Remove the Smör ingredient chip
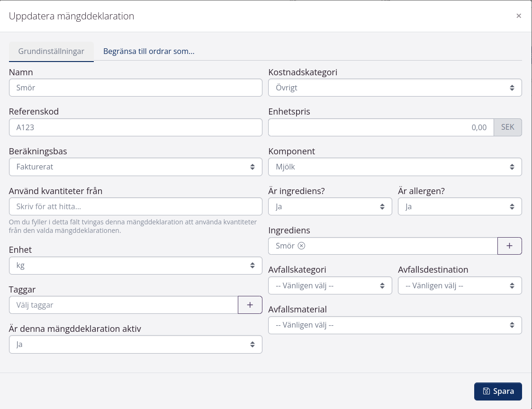The height and width of the screenshot is (409, 532). [x=302, y=246]
